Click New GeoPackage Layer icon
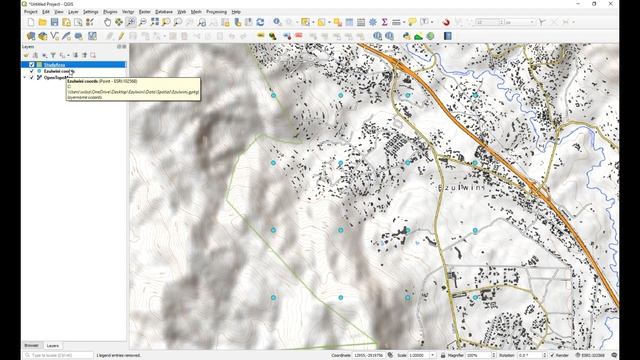The width and height of the screenshot is (640, 360). (x=42, y=36)
